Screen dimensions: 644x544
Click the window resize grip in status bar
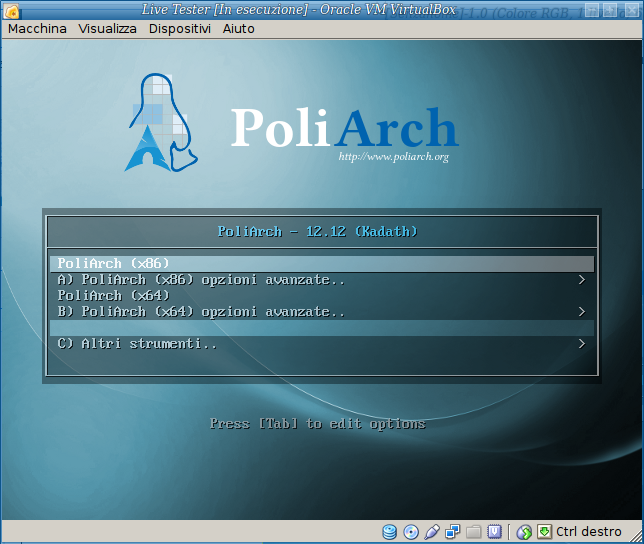pyautogui.click(x=638, y=537)
